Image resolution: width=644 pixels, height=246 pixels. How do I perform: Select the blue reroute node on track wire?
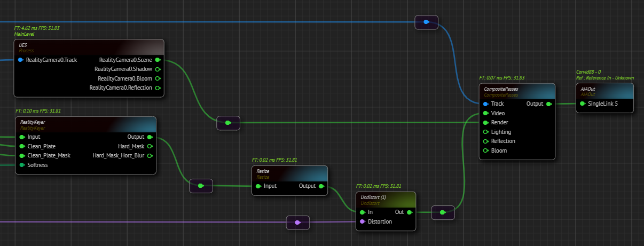[426, 22]
